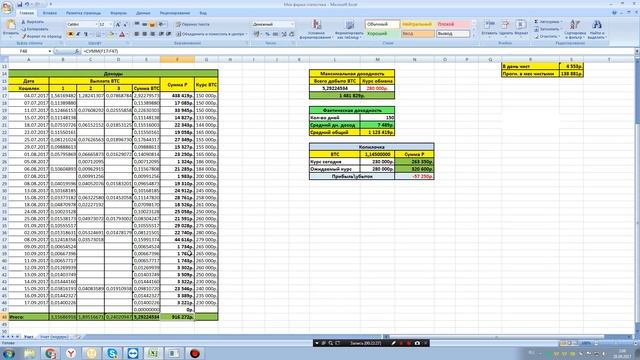Apply the Neutral yellow cell style
The height and width of the screenshot is (360, 640).
pos(417,24)
